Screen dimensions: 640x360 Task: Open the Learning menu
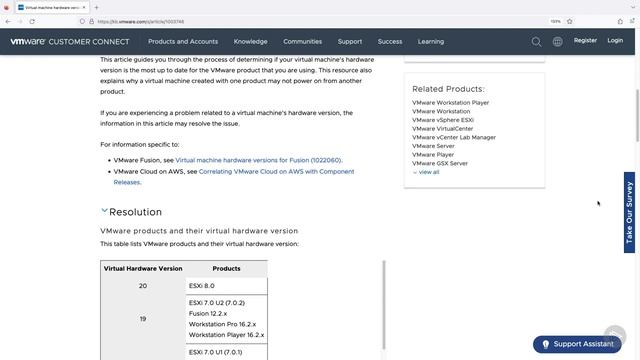coord(431,42)
